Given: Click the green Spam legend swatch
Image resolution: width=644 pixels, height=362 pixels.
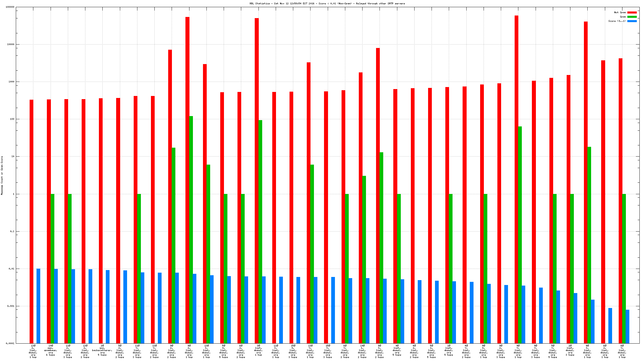Looking at the screenshot, I should tap(632, 17).
